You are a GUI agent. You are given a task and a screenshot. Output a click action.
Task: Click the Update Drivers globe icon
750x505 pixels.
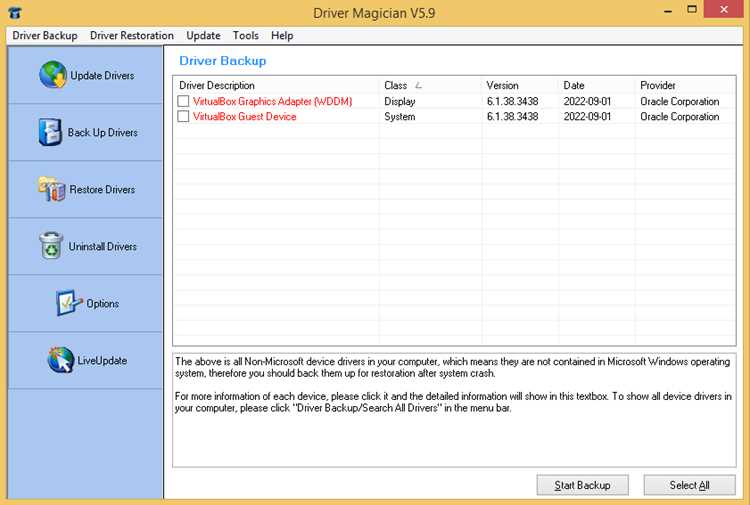[53, 75]
